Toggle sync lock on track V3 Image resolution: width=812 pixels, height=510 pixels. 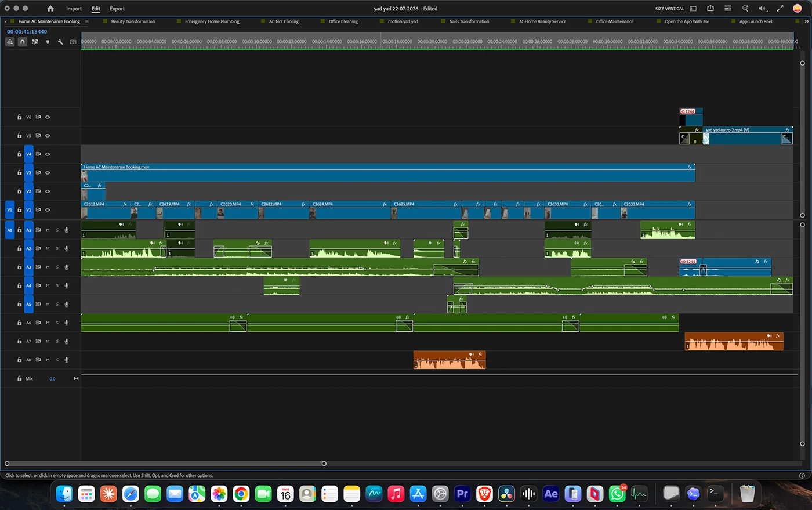pos(38,173)
